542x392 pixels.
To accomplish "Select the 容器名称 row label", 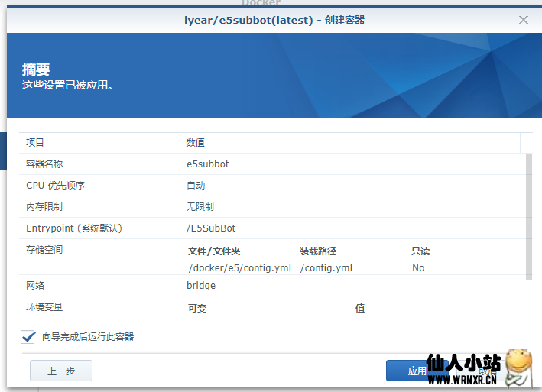I will (44, 164).
